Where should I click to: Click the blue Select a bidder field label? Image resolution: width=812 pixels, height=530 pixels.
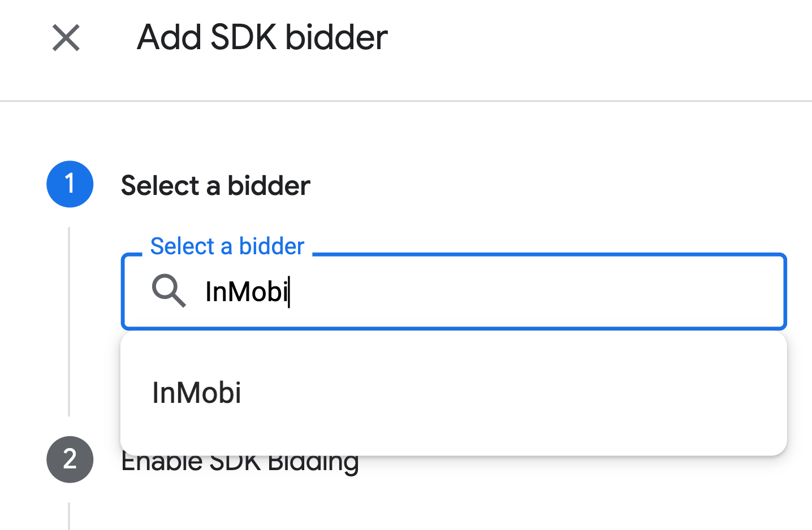pyautogui.click(x=227, y=246)
